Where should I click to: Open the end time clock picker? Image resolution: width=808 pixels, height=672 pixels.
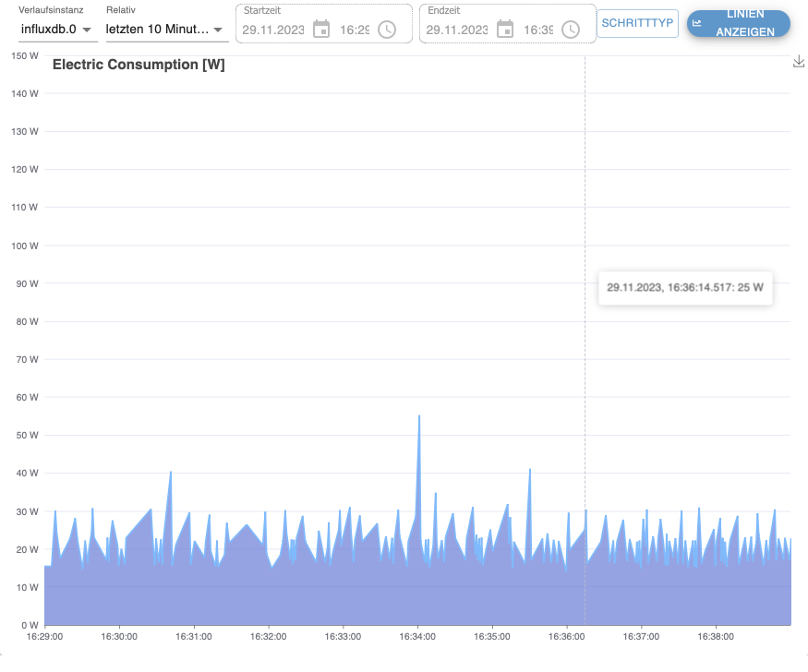pyautogui.click(x=571, y=30)
